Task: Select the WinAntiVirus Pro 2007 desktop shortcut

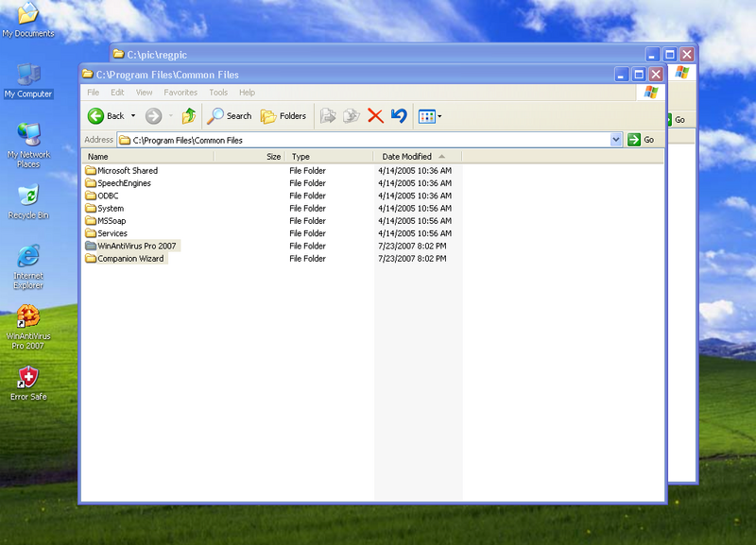Action: (28, 328)
